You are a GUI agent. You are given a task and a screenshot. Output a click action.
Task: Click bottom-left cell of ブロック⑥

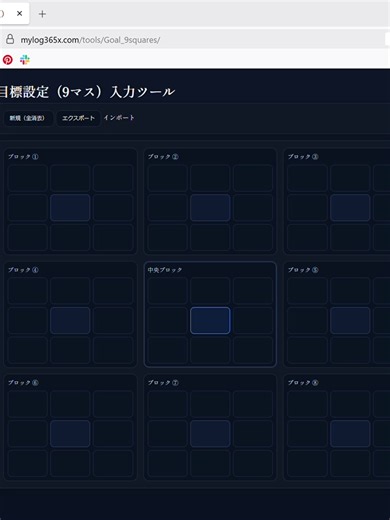(27, 463)
